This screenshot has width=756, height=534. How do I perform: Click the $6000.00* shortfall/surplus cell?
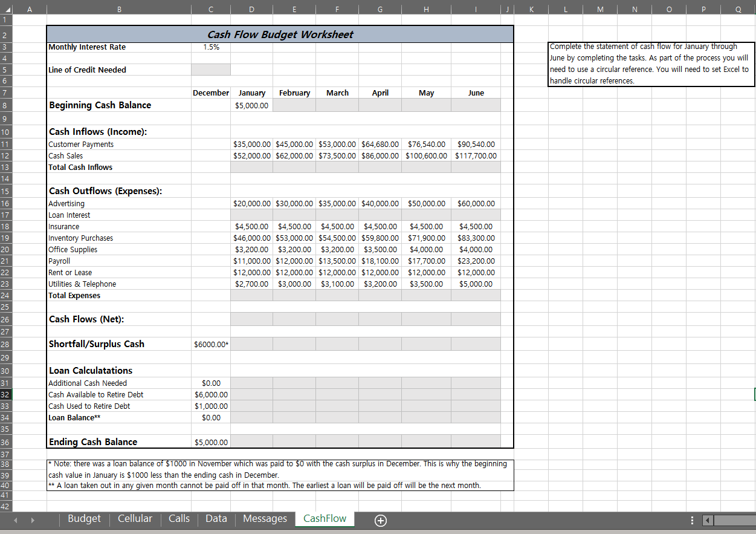pos(211,344)
